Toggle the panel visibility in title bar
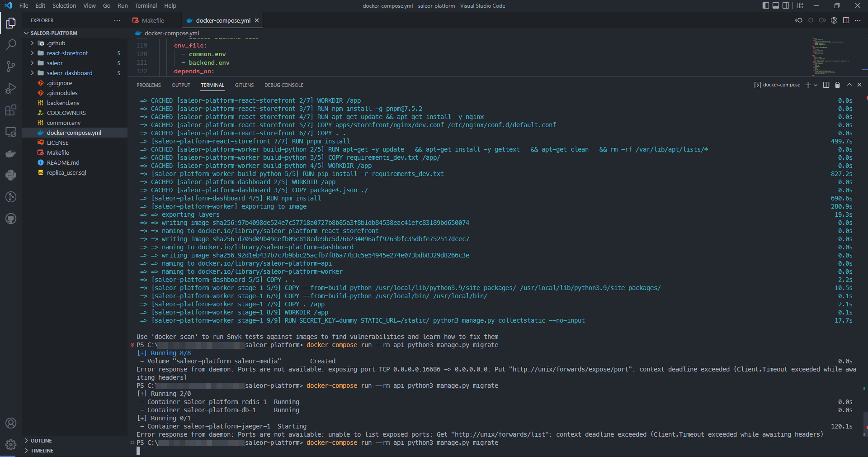The width and height of the screenshot is (868, 457). (x=776, y=5)
